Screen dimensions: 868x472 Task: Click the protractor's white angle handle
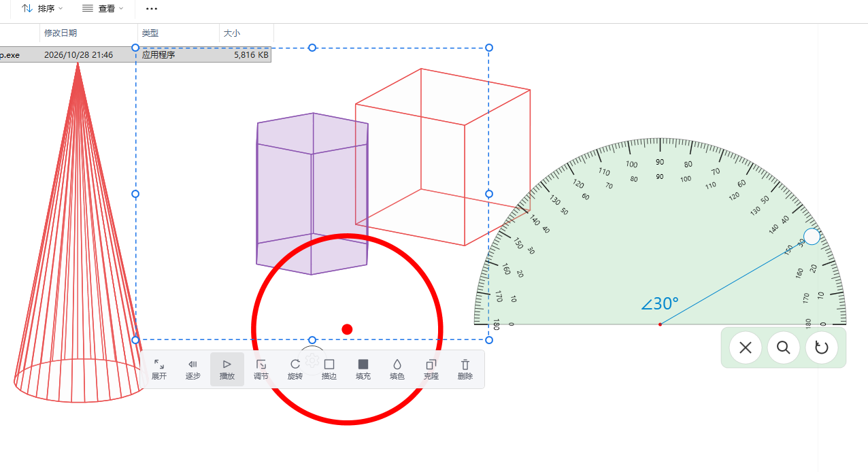coord(812,237)
